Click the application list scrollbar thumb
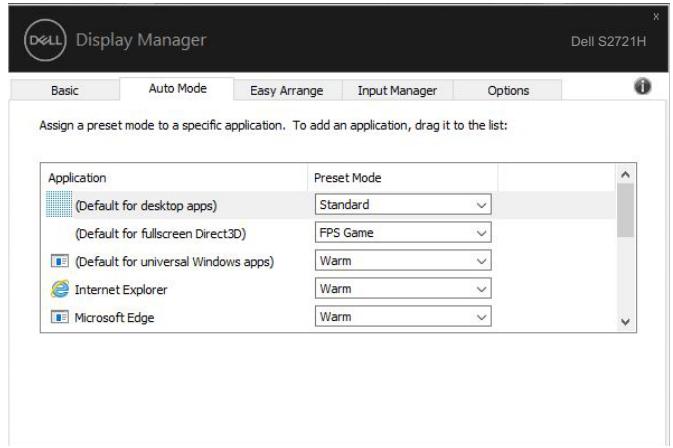Image resolution: width=673 pixels, height=448 pixels. tap(625, 210)
